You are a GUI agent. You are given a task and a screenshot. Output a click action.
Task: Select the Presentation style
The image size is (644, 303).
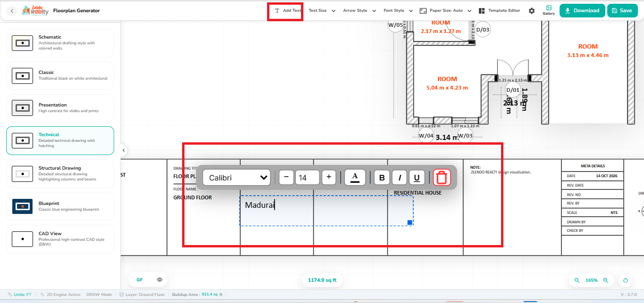(x=60, y=108)
